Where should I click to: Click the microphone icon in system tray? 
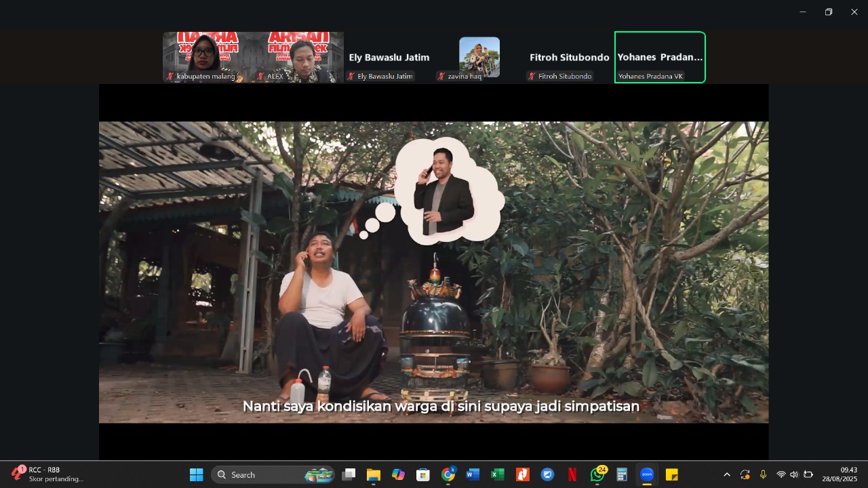pyautogui.click(x=763, y=474)
